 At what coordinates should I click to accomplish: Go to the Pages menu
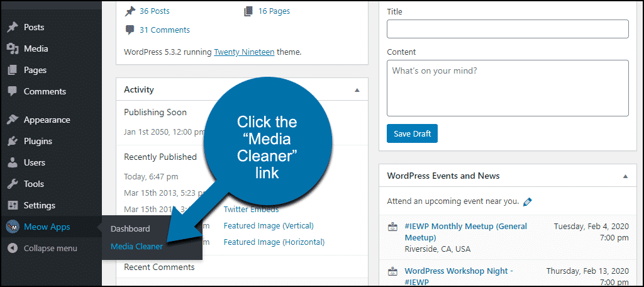tap(35, 70)
